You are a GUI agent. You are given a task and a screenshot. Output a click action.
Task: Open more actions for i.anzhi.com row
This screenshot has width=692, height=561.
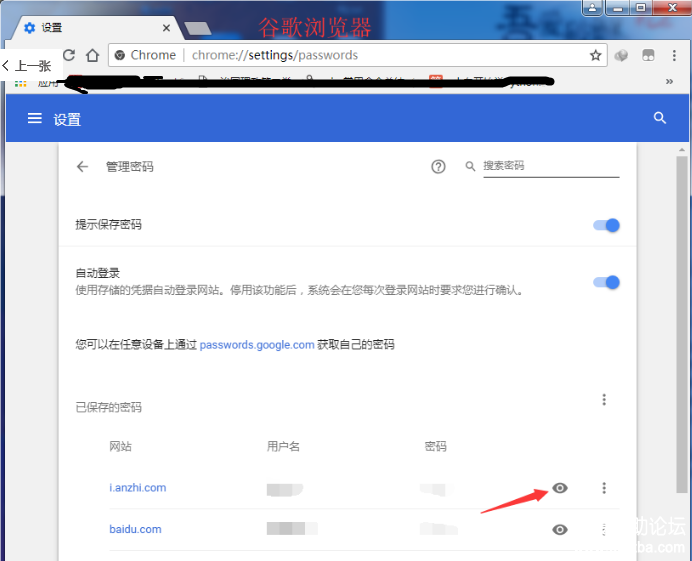pyautogui.click(x=604, y=488)
